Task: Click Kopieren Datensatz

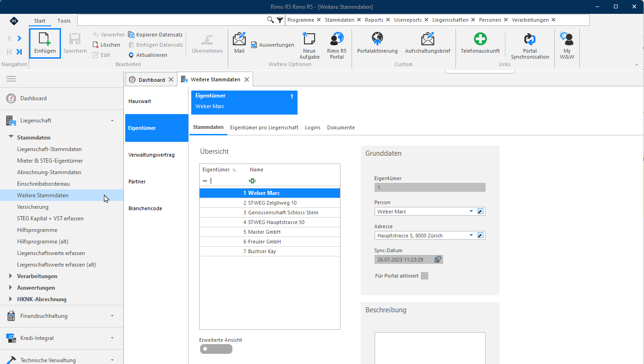Action: pyautogui.click(x=155, y=35)
